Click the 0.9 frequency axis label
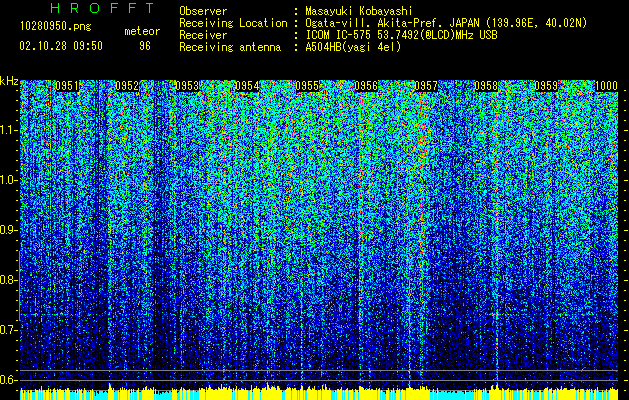Screen dimensions: 629x400 (9, 230)
